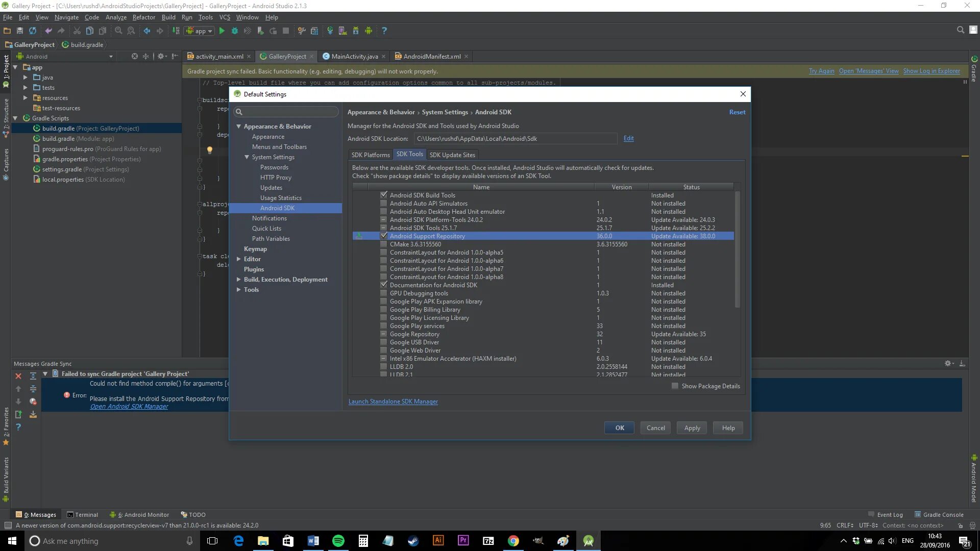The height and width of the screenshot is (551, 980).
Task: Click the Find magnifier icon in toolbar
Action: click(118, 31)
